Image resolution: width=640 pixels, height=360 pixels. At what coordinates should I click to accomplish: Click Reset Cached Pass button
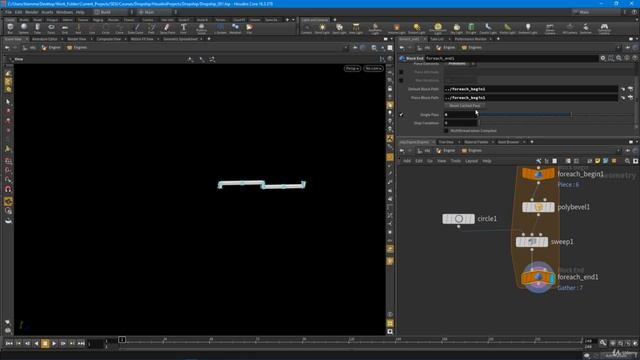coord(464,106)
